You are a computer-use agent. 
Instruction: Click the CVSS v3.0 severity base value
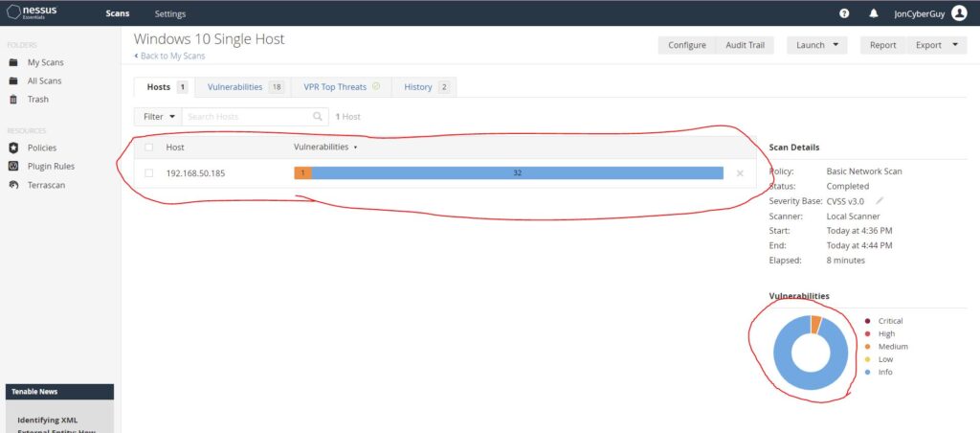click(845, 201)
